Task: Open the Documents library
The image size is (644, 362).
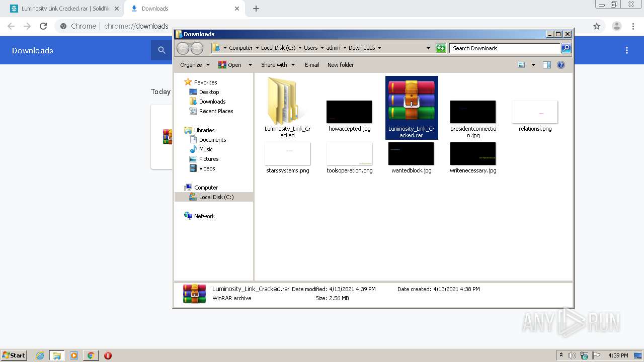Action: coord(208,140)
